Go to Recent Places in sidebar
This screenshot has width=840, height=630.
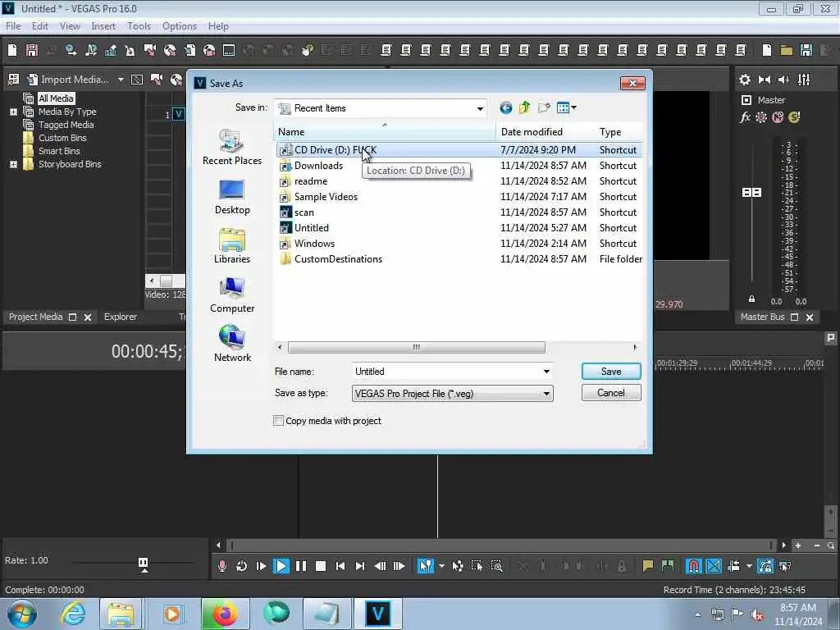(232, 148)
